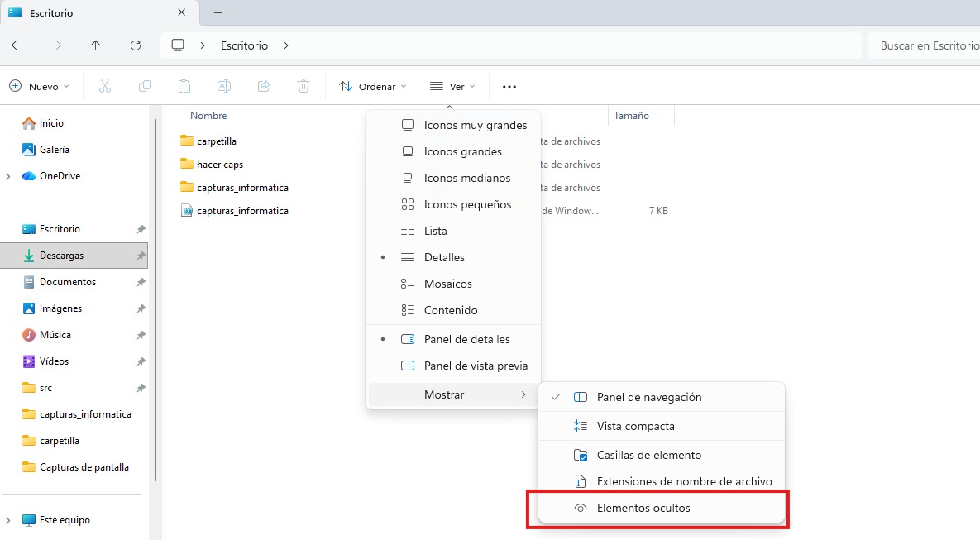Switch to Lista view
980x540 pixels.
[x=453, y=231]
